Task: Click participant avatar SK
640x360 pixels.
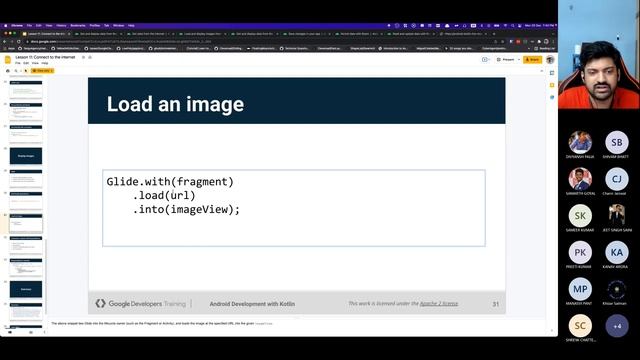Action: [x=580, y=216]
